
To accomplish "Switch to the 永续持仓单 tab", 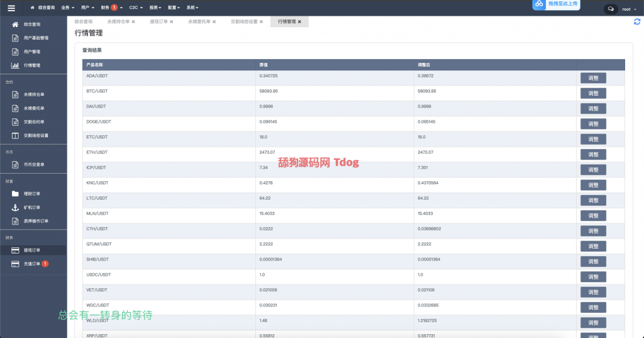I will coord(118,21).
